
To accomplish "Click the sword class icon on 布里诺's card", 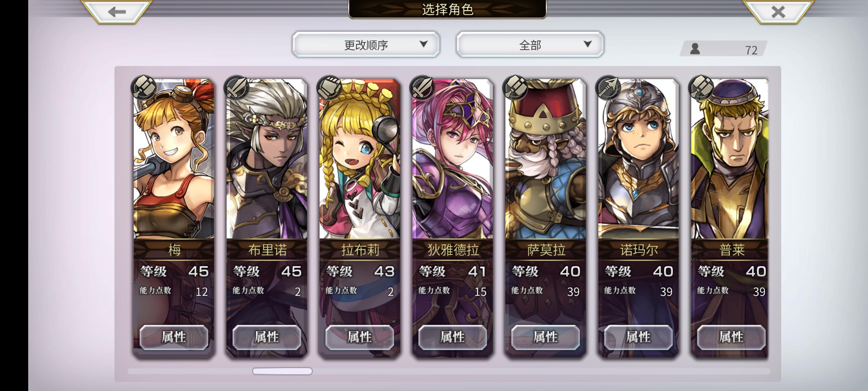I will [x=237, y=87].
